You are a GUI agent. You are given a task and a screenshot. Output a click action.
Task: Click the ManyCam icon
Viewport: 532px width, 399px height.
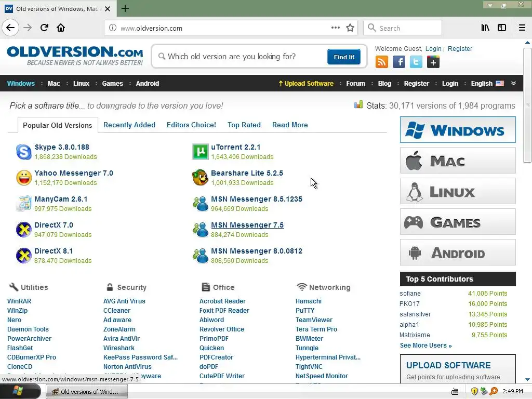click(x=24, y=204)
